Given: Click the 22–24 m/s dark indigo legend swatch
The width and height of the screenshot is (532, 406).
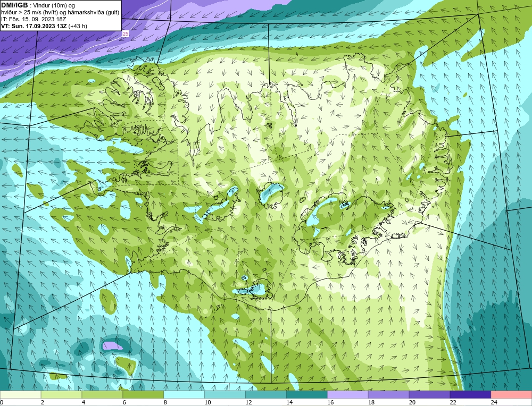Looking at the screenshot, I should (x=471, y=394).
